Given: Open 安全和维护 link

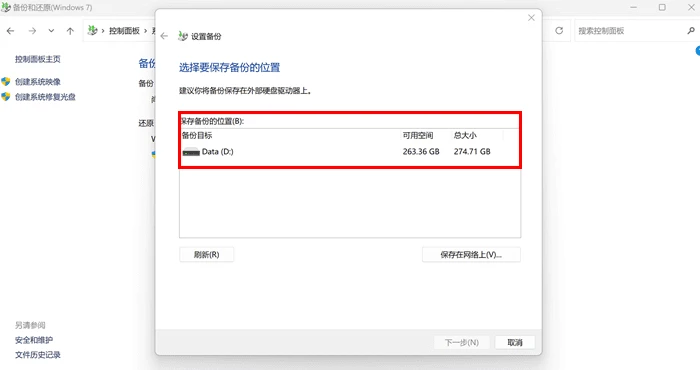Looking at the screenshot, I should [x=34, y=340].
